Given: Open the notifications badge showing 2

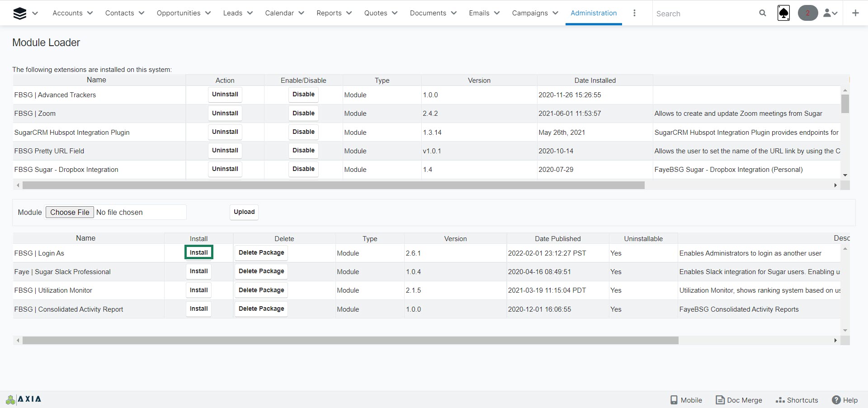Looking at the screenshot, I should pyautogui.click(x=807, y=13).
